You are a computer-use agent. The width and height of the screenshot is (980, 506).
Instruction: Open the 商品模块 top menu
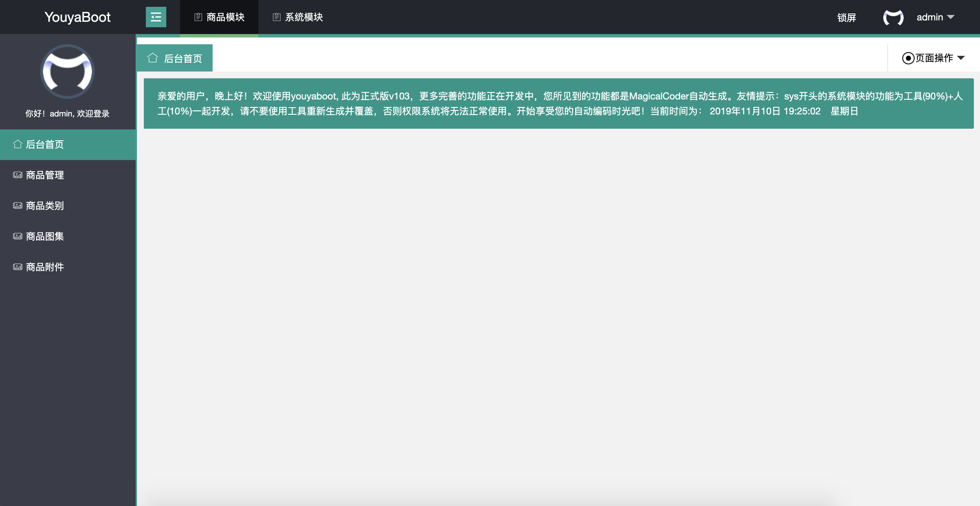(x=225, y=17)
